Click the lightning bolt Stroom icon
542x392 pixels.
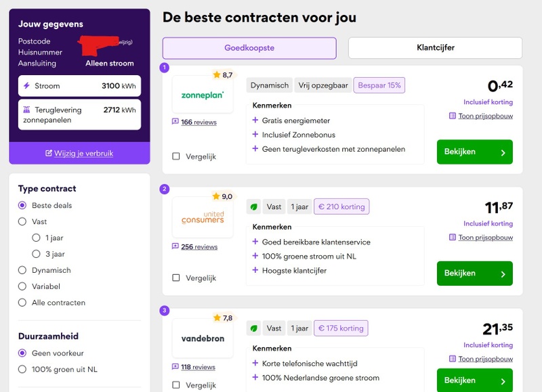(26, 86)
